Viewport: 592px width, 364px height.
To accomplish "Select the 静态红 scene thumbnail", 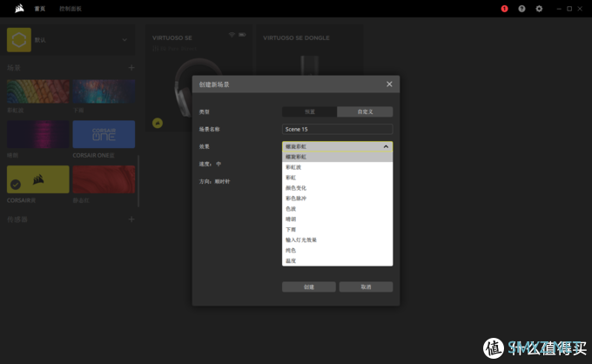I will point(104,179).
